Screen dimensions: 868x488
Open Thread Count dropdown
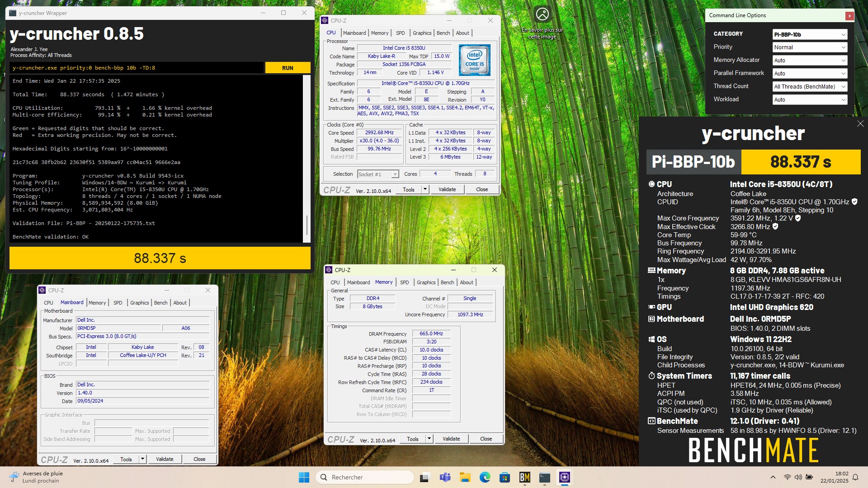pyautogui.click(x=810, y=87)
